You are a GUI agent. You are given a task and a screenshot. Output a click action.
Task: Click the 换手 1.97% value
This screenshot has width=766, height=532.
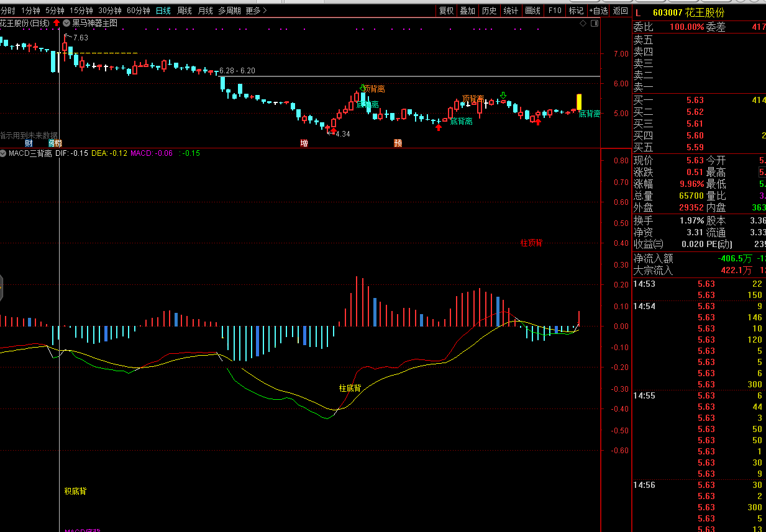692,221
